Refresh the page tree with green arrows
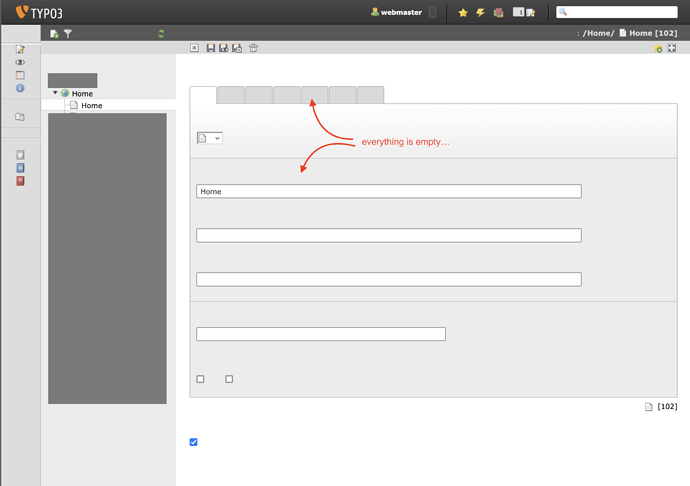This screenshot has height=486, width=690. pos(161,33)
